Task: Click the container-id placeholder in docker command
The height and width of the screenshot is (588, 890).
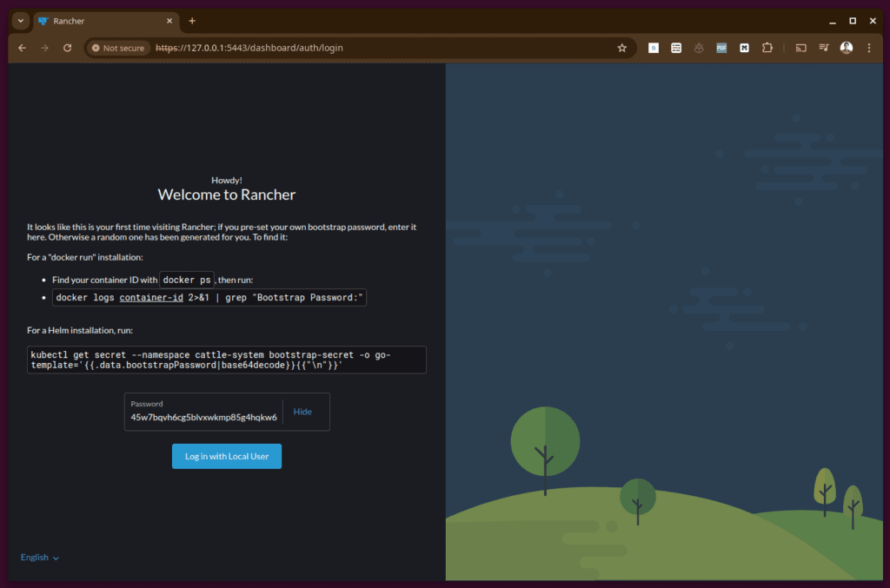Action: pos(151,298)
